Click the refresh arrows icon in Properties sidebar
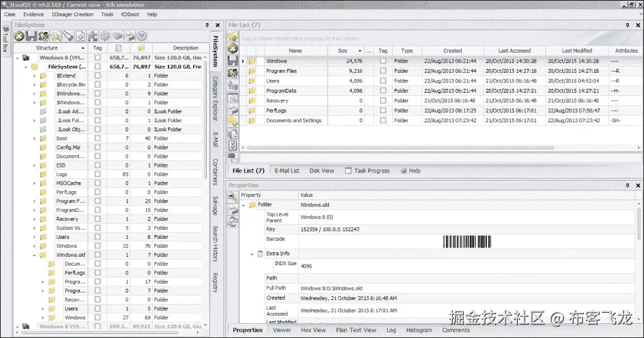Image resolution: width=644 pixels, height=338 pixels. click(x=233, y=221)
